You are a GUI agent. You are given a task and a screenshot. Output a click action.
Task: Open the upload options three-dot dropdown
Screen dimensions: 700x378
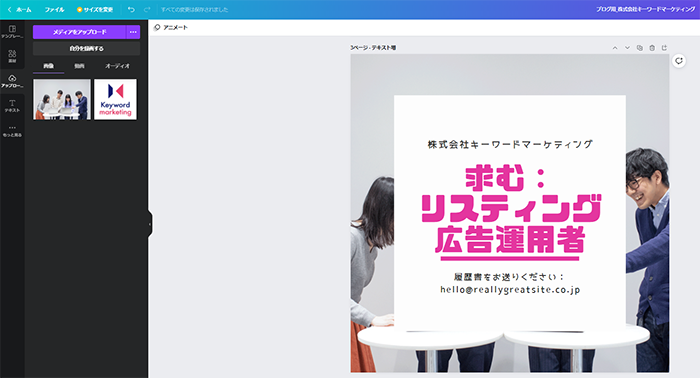click(133, 32)
